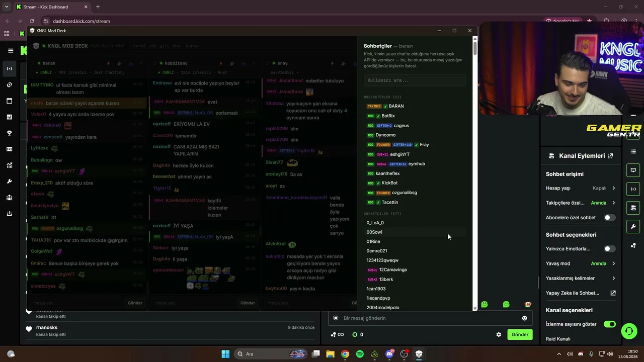Open chat settings gear next to Gönder

click(x=499, y=334)
